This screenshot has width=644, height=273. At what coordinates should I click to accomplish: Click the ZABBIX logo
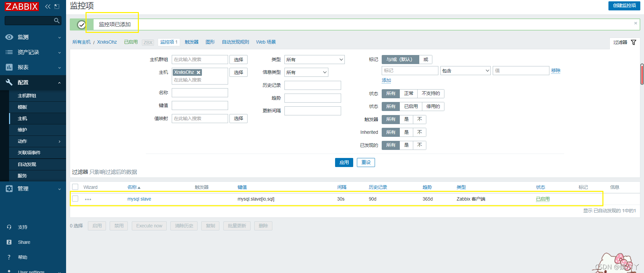tap(22, 6)
